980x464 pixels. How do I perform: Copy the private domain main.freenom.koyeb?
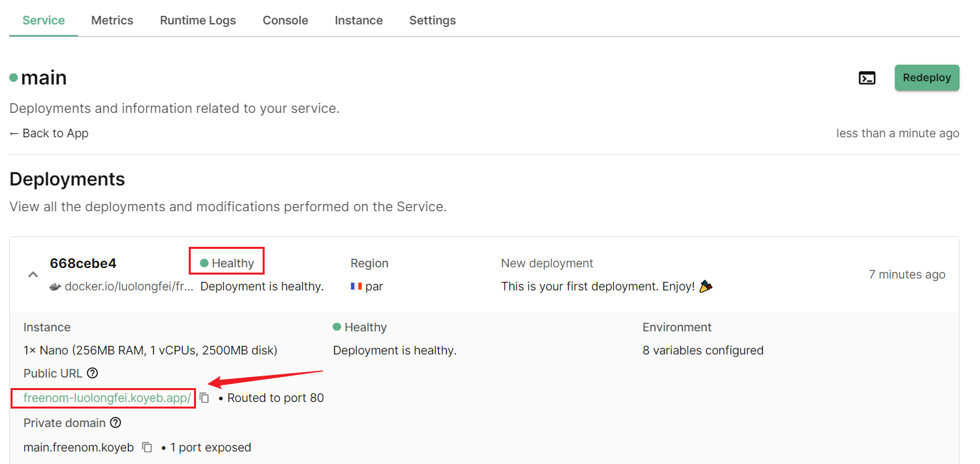pos(147,447)
